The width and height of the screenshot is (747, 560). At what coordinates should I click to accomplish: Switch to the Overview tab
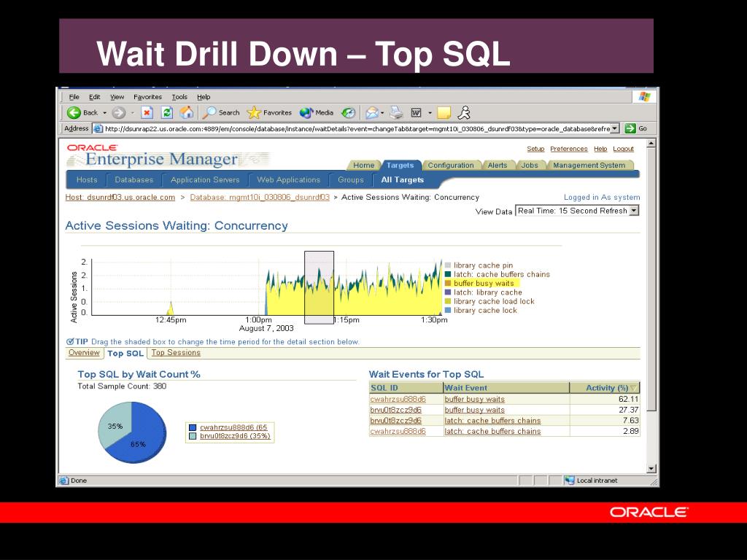click(x=84, y=353)
